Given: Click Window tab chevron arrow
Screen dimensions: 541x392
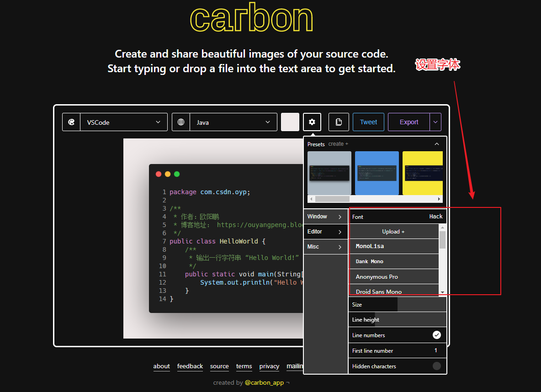Looking at the screenshot, I should [340, 217].
